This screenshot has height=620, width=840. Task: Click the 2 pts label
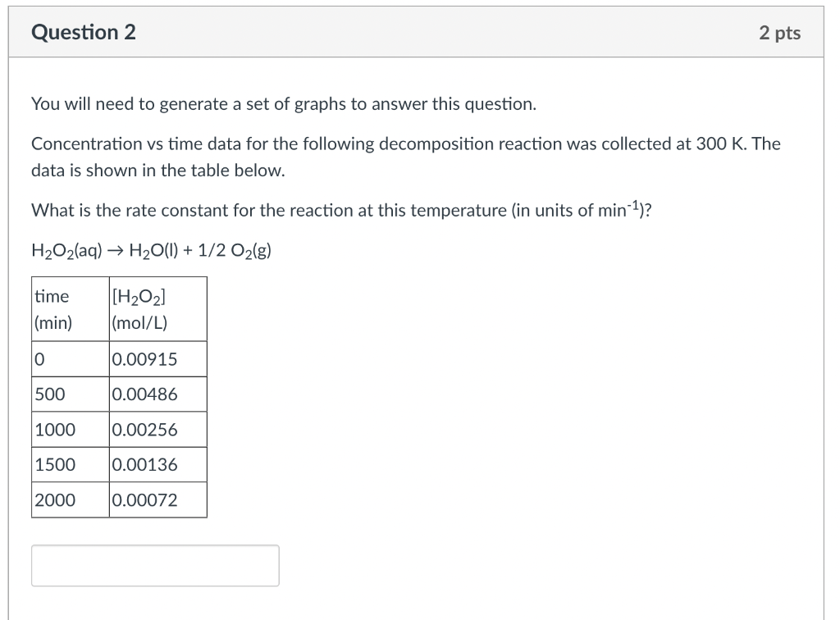tap(779, 33)
